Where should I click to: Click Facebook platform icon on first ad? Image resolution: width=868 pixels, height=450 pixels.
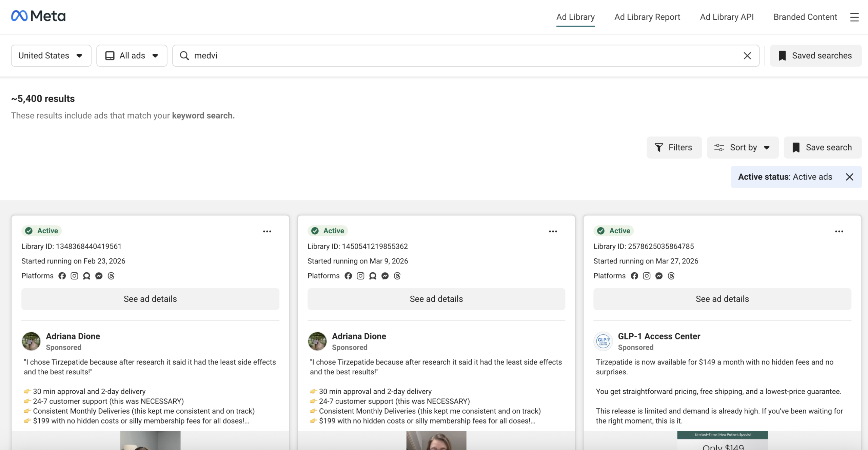tap(62, 276)
